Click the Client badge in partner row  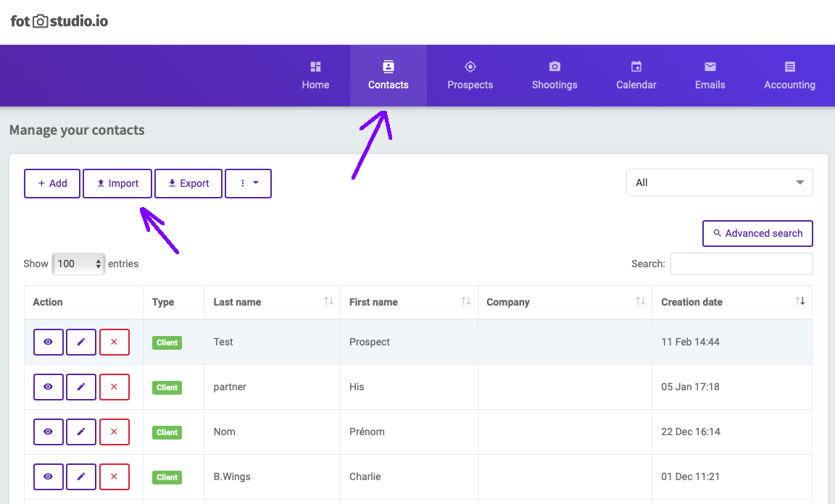(x=167, y=387)
